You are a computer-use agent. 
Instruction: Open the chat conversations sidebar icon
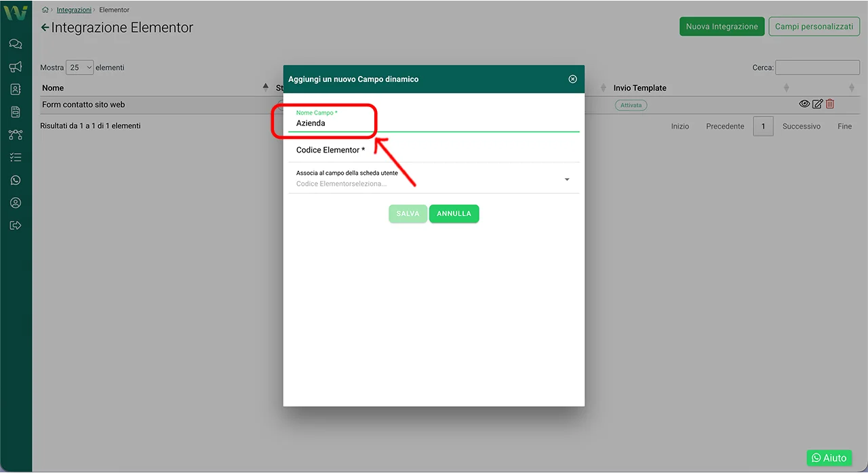(16, 44)
